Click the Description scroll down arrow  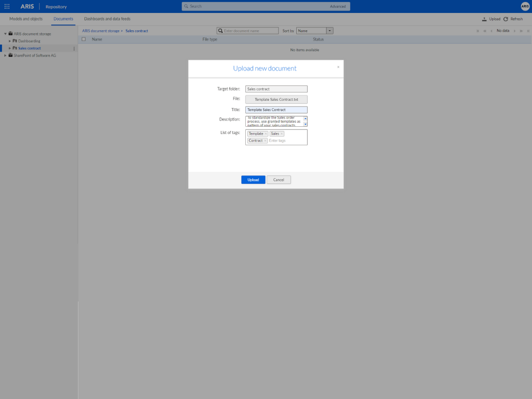(305, 124)
